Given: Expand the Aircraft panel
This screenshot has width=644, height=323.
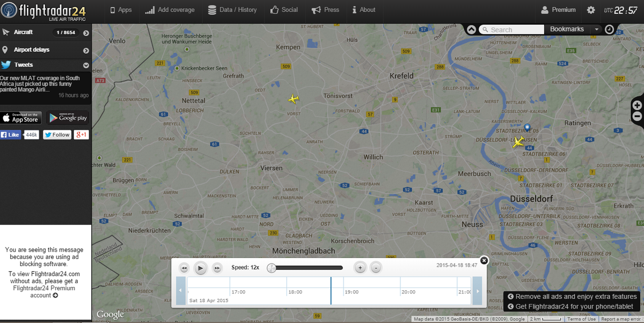Looking at the screenshot, I should [86, 33].
